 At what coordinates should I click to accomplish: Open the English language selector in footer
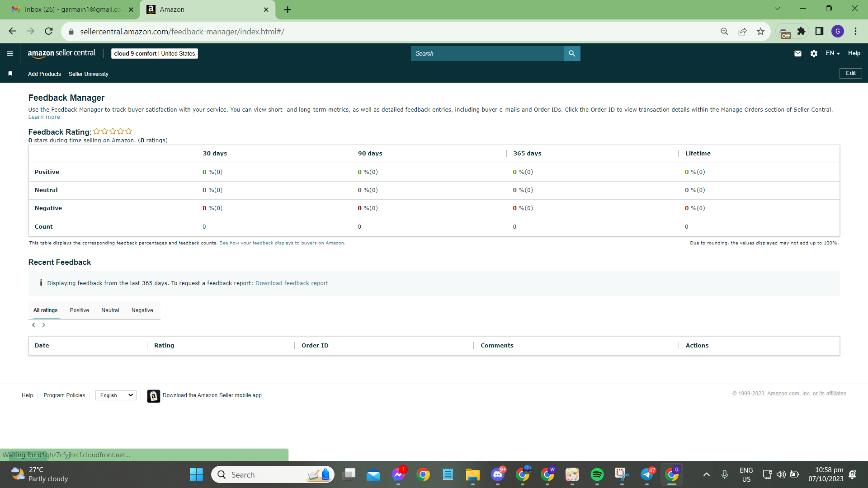[116, 395]
